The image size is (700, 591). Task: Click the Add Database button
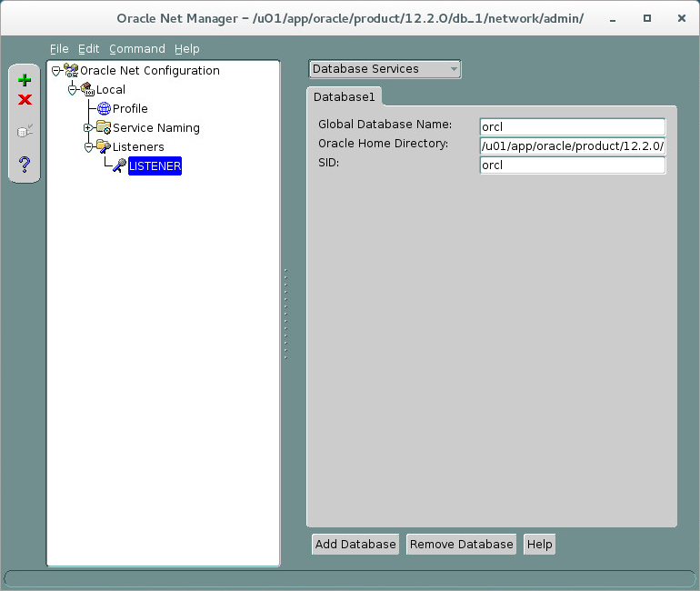coord(355,544)
